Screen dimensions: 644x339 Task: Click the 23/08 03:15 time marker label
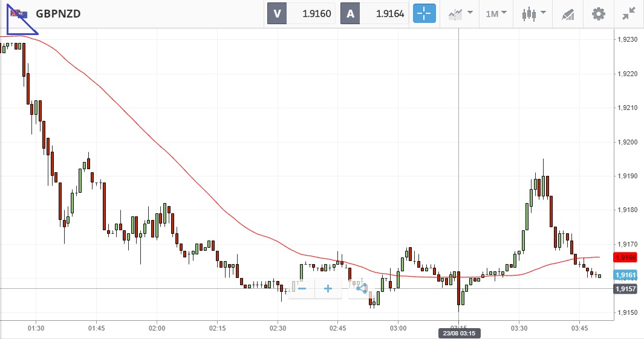tap(459, 333)
